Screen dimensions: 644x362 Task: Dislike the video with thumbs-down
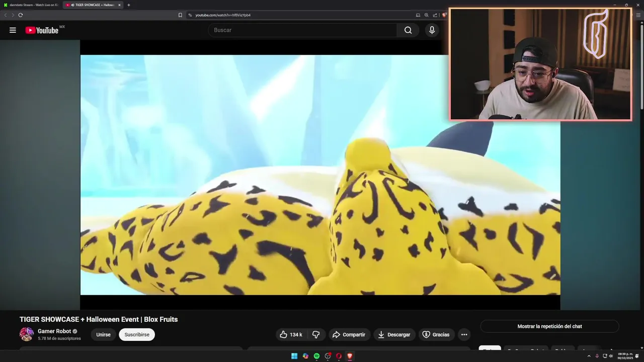(316, 334)
